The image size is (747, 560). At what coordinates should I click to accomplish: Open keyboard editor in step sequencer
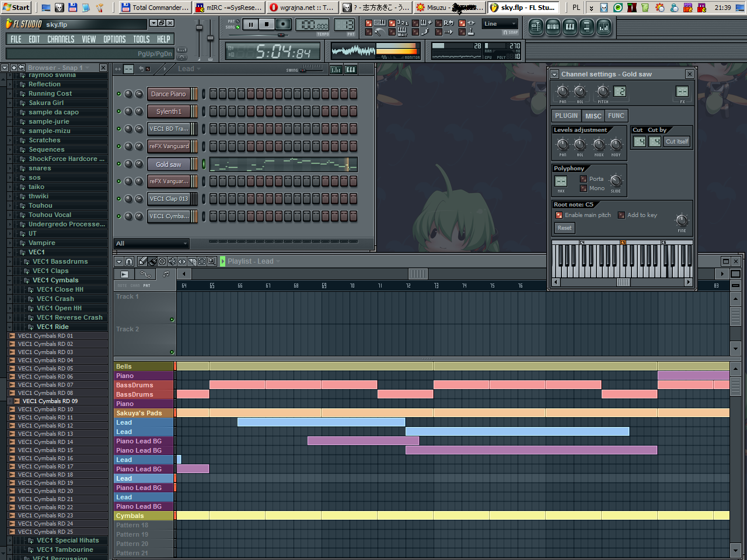(x=350, y=69)
